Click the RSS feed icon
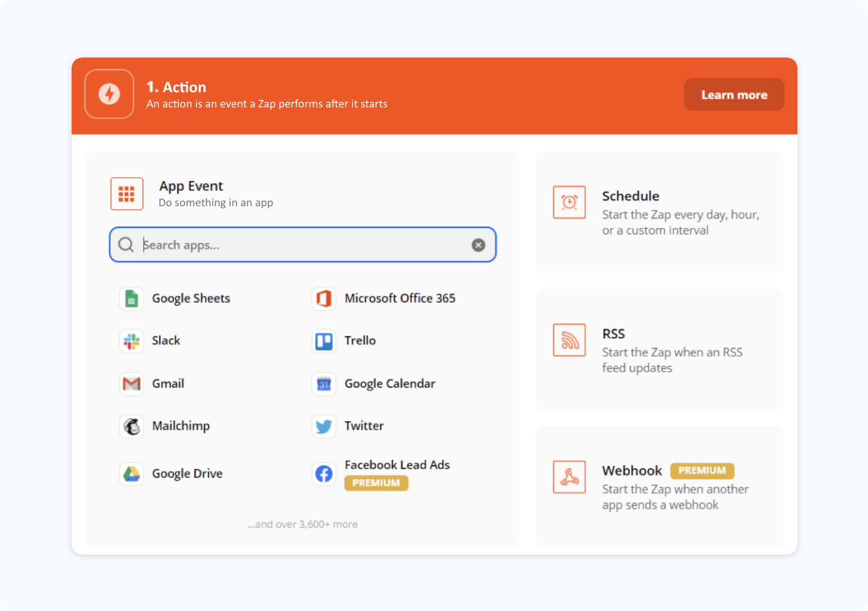This screenshot has width=868, height=611. coord(569,340)
